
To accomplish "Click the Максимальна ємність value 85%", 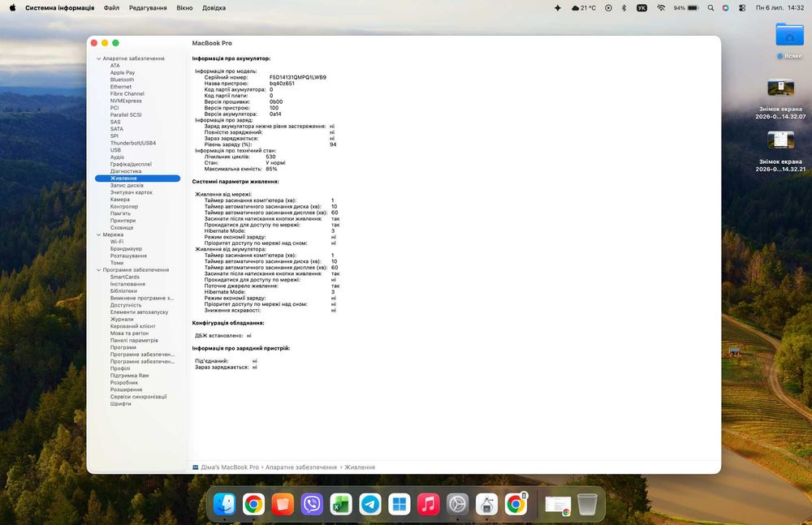I will click(x=271, y=169).
